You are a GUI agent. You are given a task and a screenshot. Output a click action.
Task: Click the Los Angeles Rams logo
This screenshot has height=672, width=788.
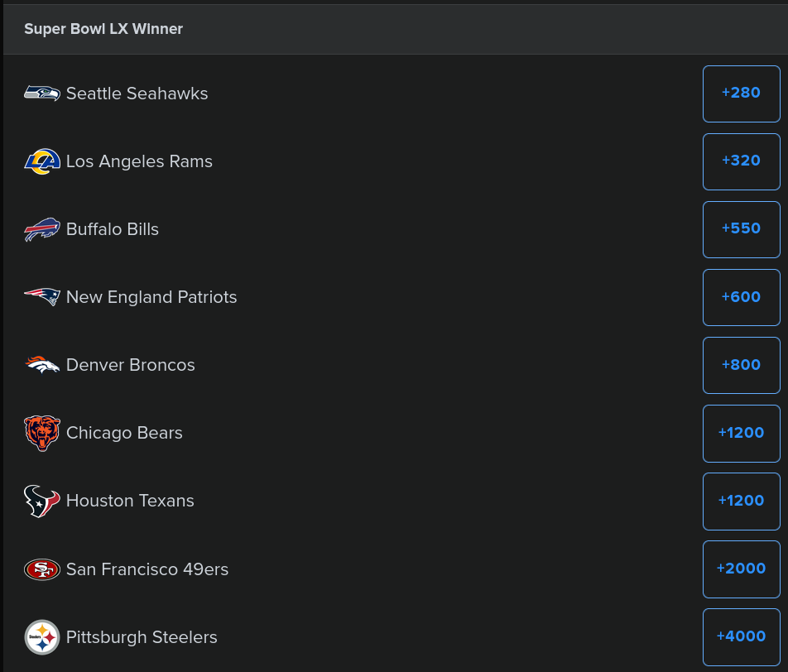pyautogui.click(x=42, y=161)
